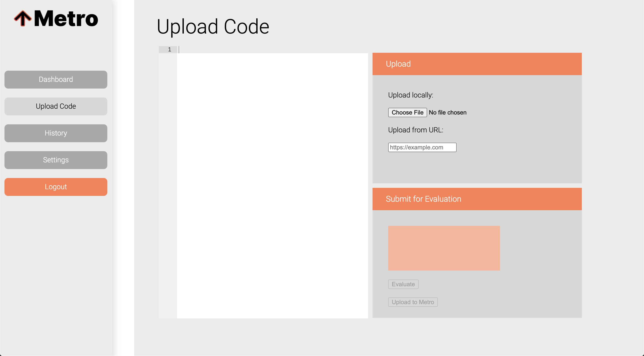
Task: Click the light orange evaluation result box
Action: tap(444, 248)
